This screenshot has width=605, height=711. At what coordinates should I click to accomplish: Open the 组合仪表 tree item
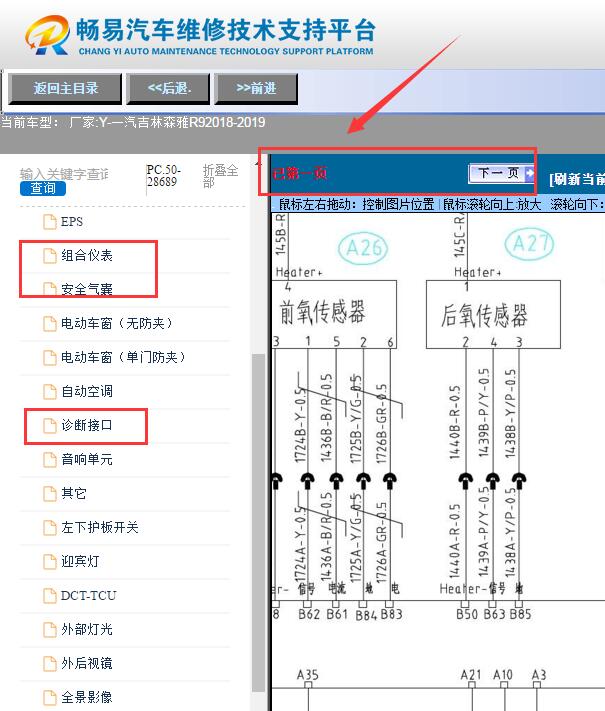[87, 256]
